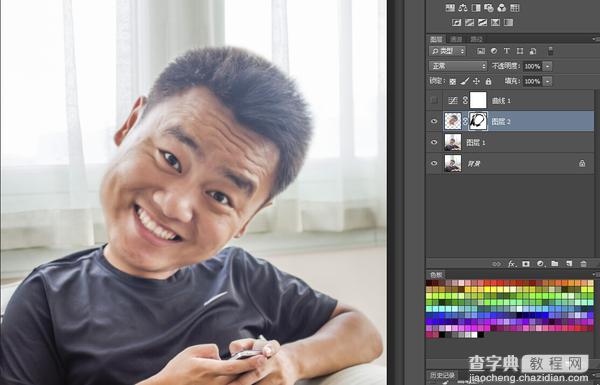600x385 pixels.
Task: Open the blend mode dropdown (Normal)
Action: point(458,66)
